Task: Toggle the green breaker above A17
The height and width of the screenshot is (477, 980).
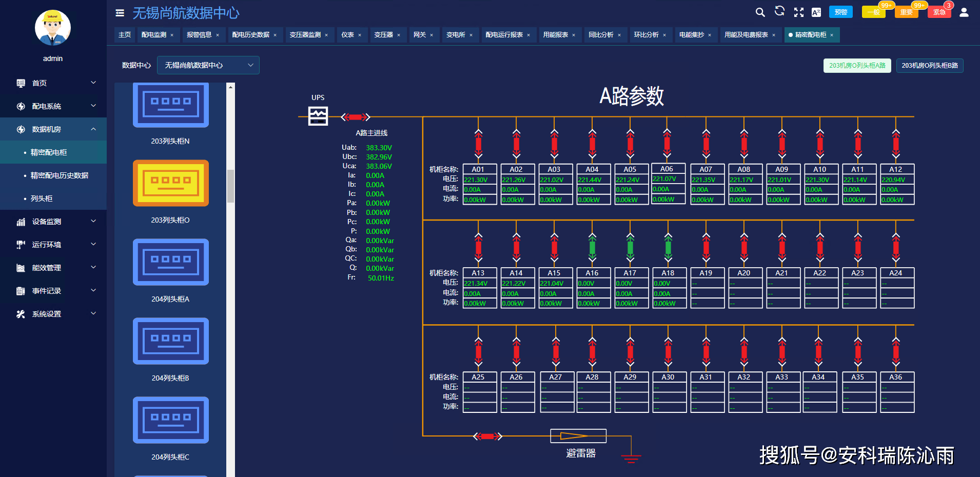Action: pyautogui.click(x=630, y=248)
